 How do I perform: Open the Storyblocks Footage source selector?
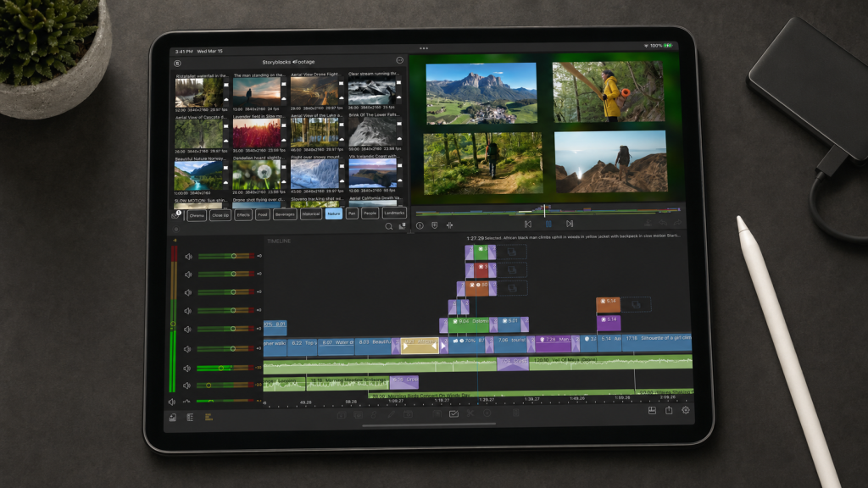(288, 62)
